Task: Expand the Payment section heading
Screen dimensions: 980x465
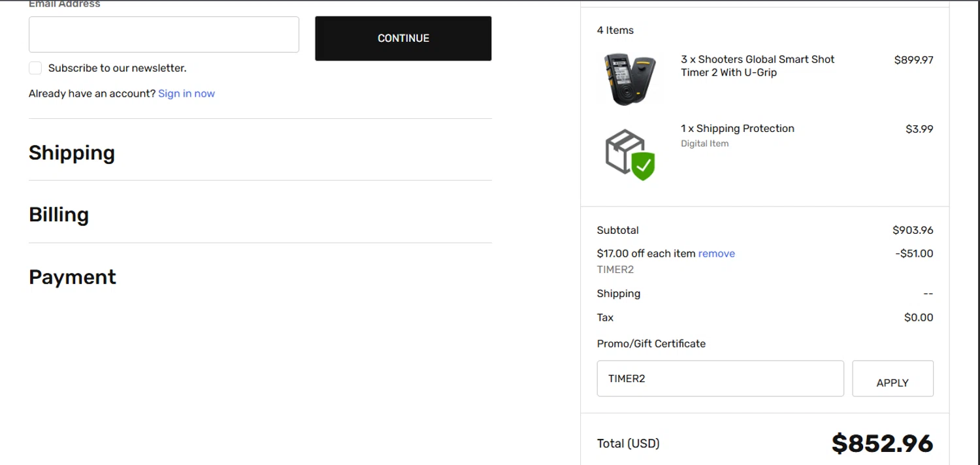Action: [x=73, y=277]
